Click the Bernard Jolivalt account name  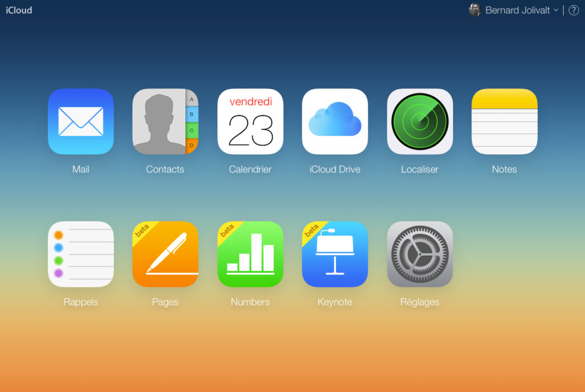[x=518, y=10]
